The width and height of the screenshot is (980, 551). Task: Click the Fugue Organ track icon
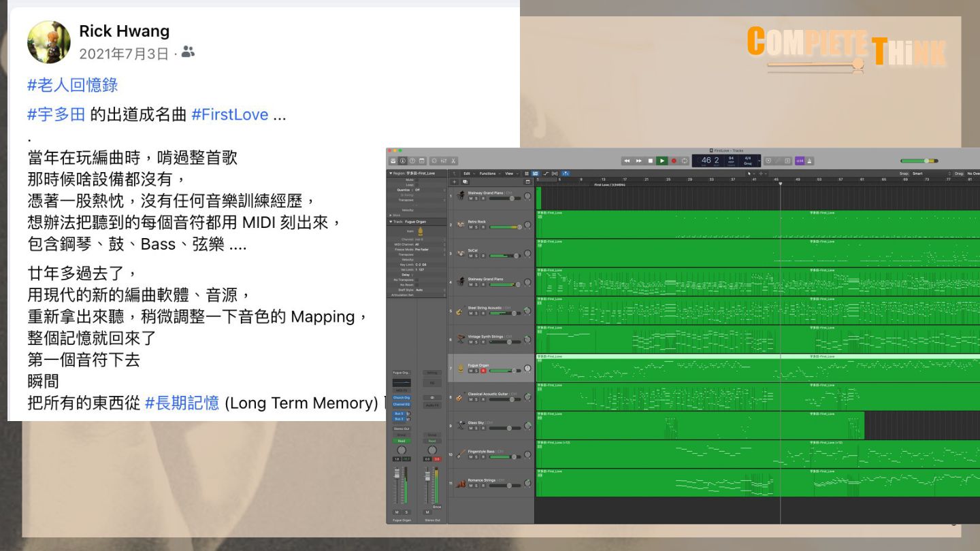click(x=461, y=368)
